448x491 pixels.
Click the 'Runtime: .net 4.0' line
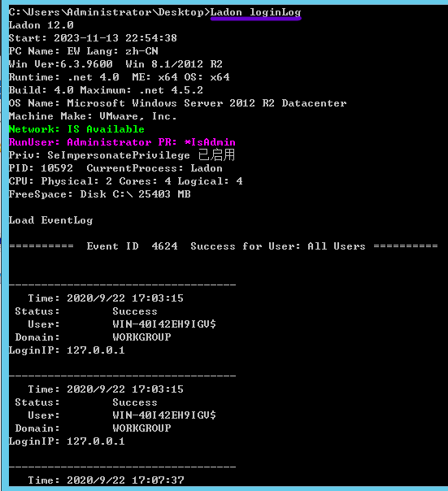pyautogui.click(x=119, y=77)
